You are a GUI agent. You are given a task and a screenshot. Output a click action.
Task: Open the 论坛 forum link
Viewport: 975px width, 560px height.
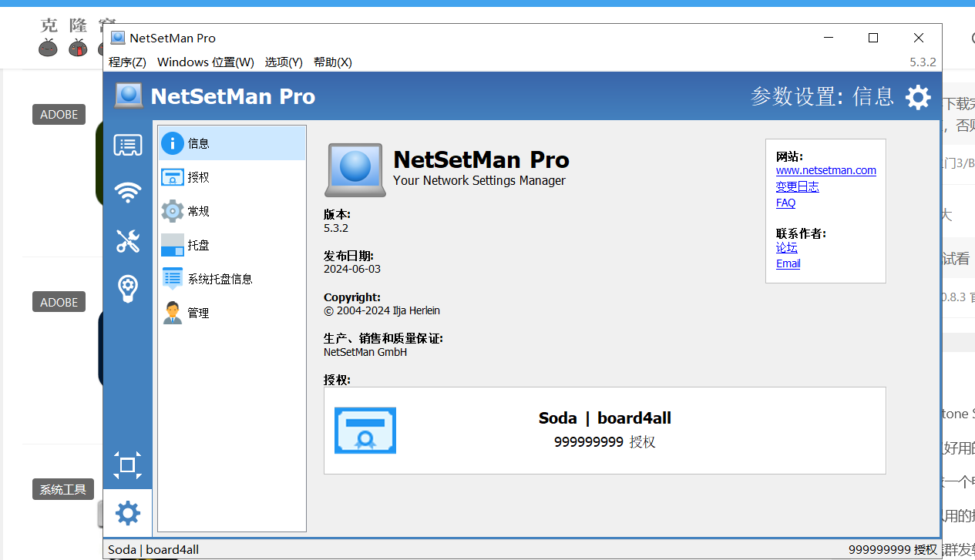[x=787, y=247]
